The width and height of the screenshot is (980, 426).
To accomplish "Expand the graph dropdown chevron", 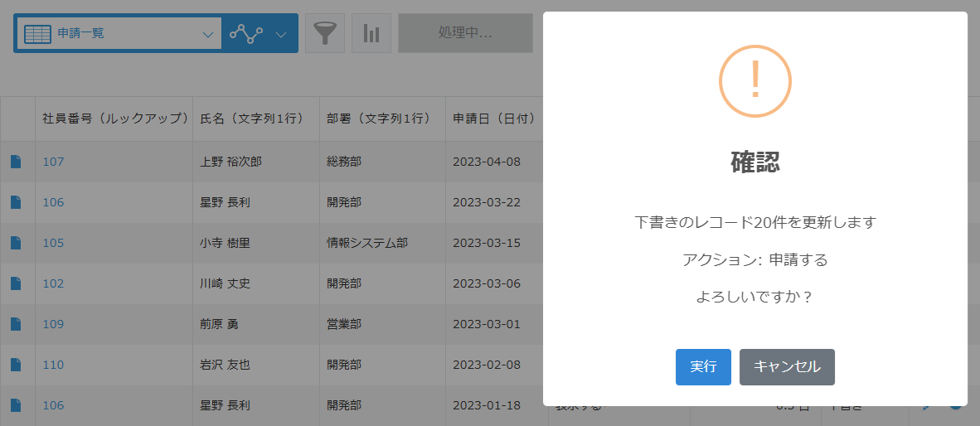I will (x=281, y=34).
